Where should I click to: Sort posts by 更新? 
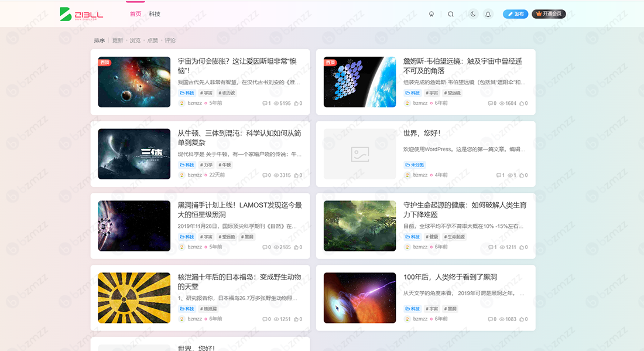coord(118,40)
